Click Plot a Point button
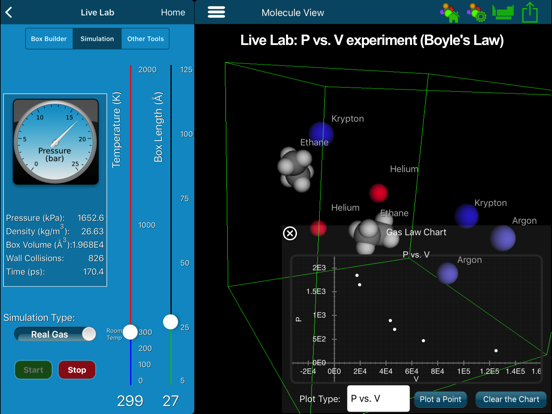This screenshot has height=414, width=552. [x=440, y=399]
